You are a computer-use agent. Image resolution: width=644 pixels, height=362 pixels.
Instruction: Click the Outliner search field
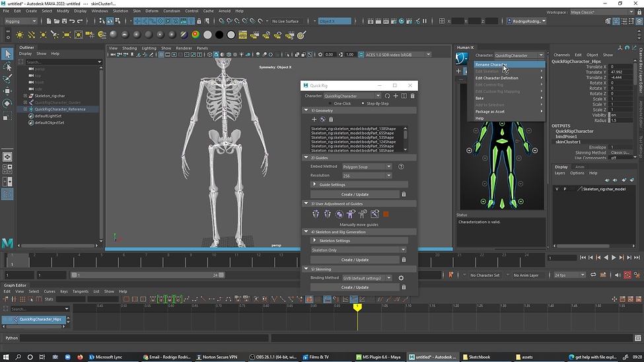coord(63,62)
